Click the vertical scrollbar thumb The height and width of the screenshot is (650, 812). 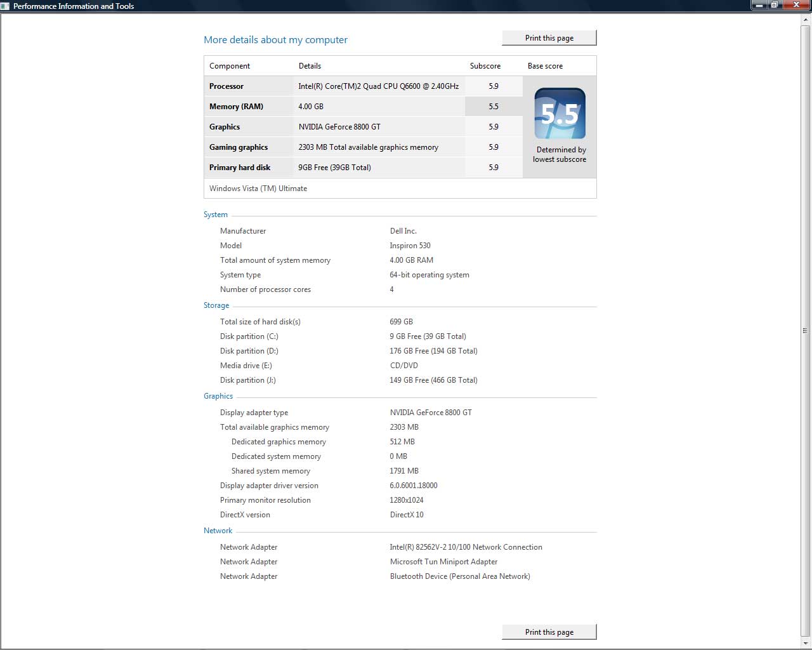click(x=806, y=331)
